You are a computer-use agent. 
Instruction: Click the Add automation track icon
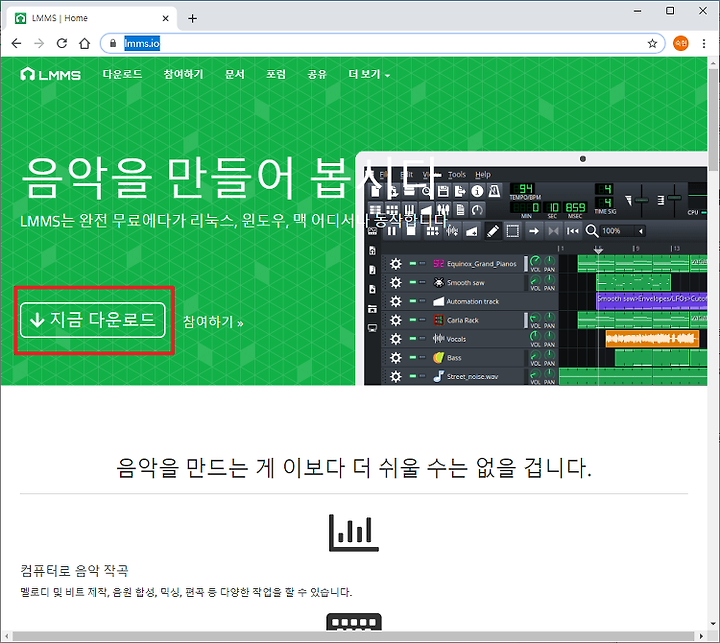pos(472,231)
